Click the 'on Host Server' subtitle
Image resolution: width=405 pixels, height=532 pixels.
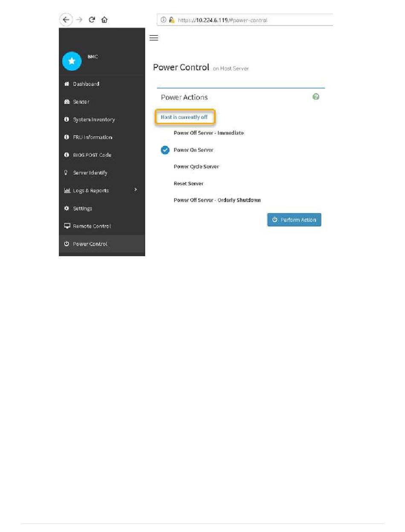click(231, 69)
